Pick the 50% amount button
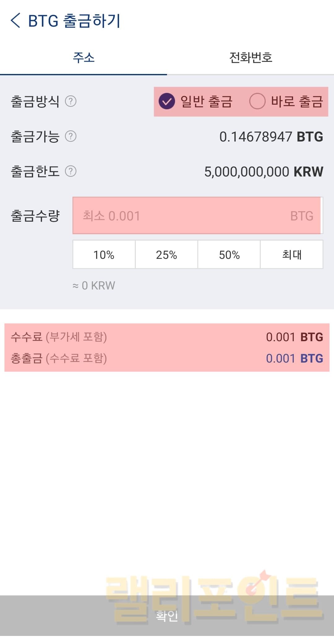The height and width of the screenshot is (644, 334). 229,255
